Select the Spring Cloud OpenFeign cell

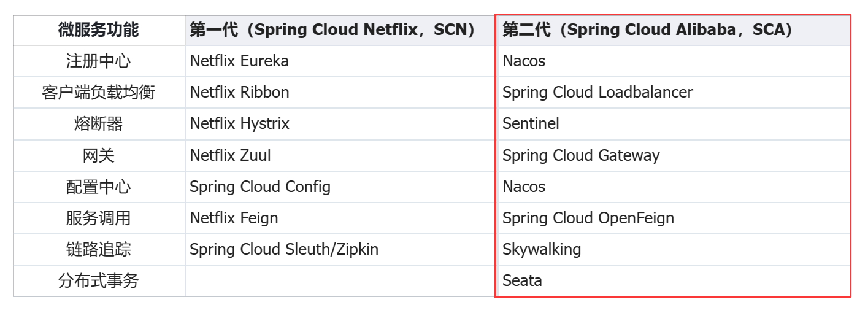coord(674,218)
